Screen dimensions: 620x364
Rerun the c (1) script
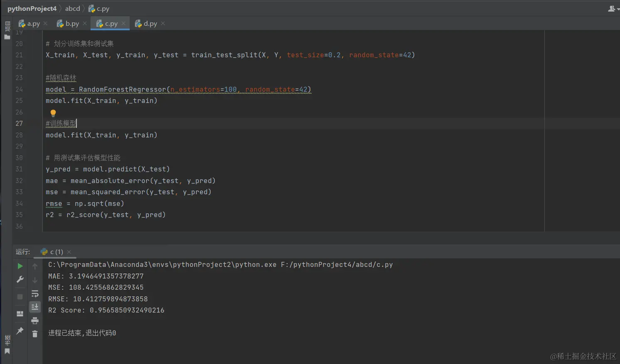pyautogui.click(x=20, y=266)
